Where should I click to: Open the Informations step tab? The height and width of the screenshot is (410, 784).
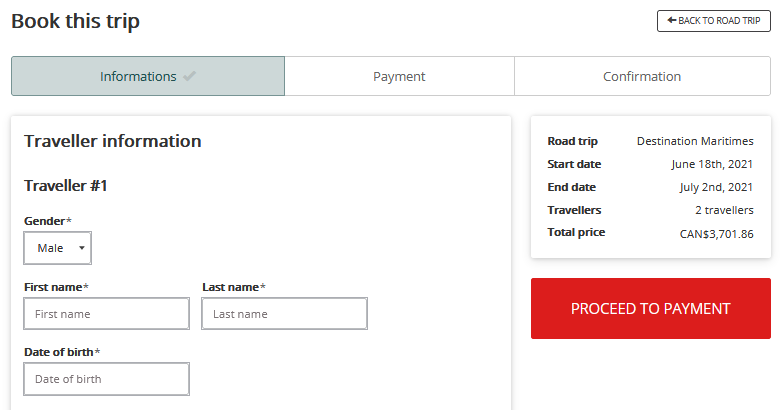pos(148,76)
